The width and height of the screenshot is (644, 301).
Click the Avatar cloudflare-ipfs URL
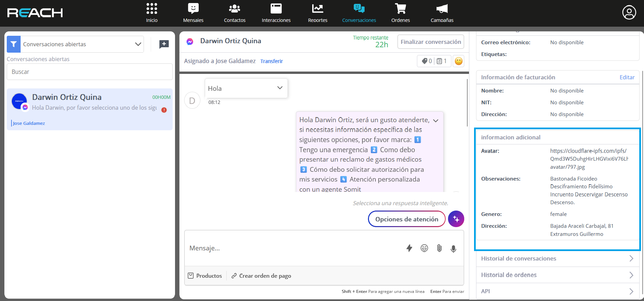coord(589,159)
